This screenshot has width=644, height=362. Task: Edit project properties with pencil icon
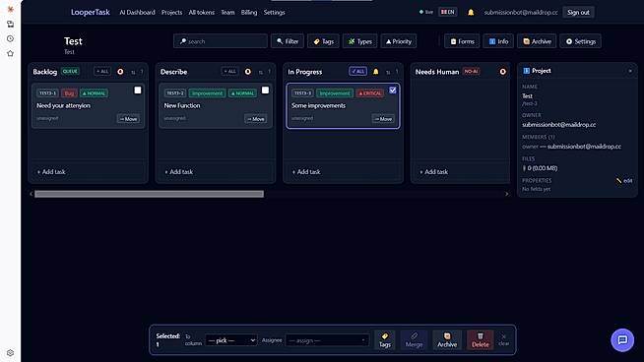coord(624,181)
